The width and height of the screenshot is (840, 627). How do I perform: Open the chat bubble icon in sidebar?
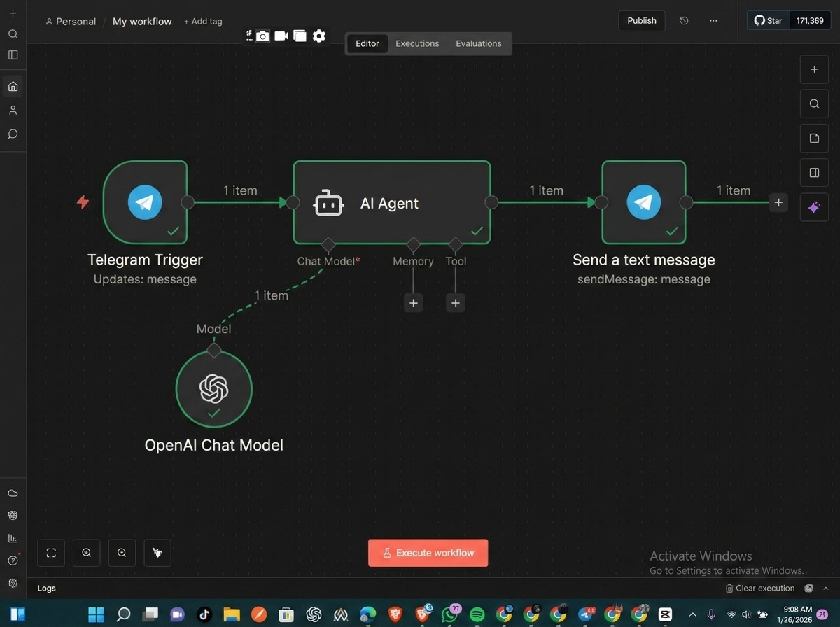13,134
